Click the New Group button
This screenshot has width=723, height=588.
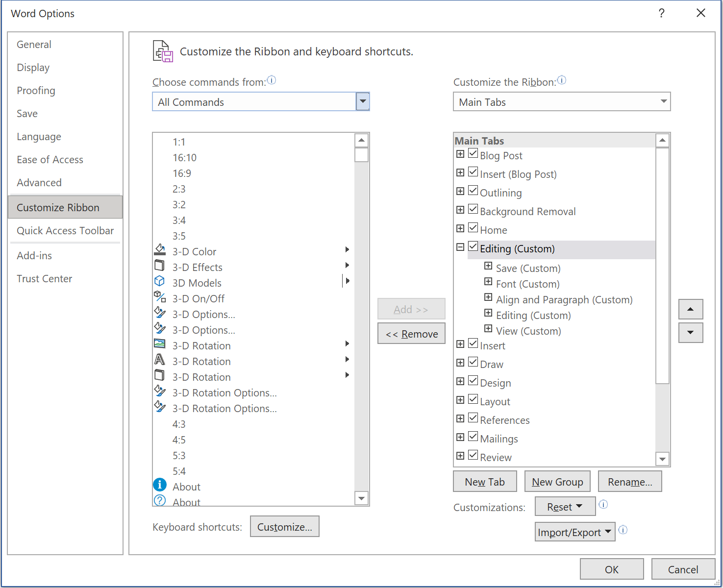pyautogui.click(x=557, y=482)
